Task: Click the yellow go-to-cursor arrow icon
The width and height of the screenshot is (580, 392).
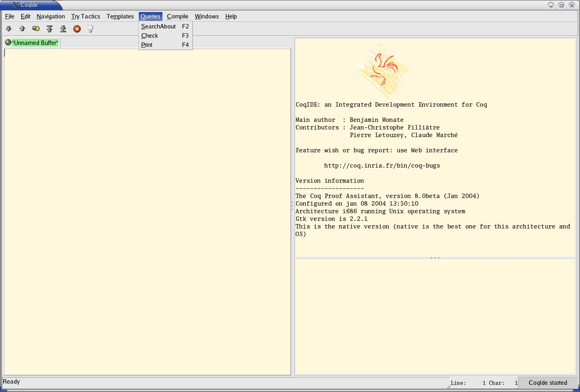Action: [36, 29]
